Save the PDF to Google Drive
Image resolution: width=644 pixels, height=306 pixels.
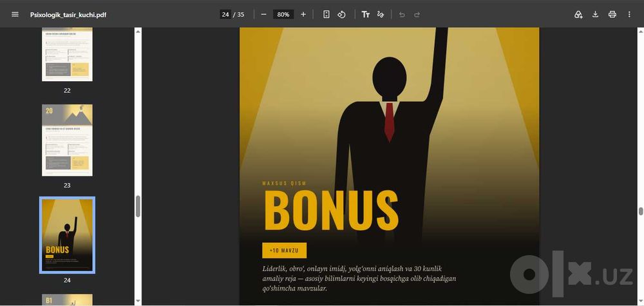pyautogui.click(x=578, y=14)
